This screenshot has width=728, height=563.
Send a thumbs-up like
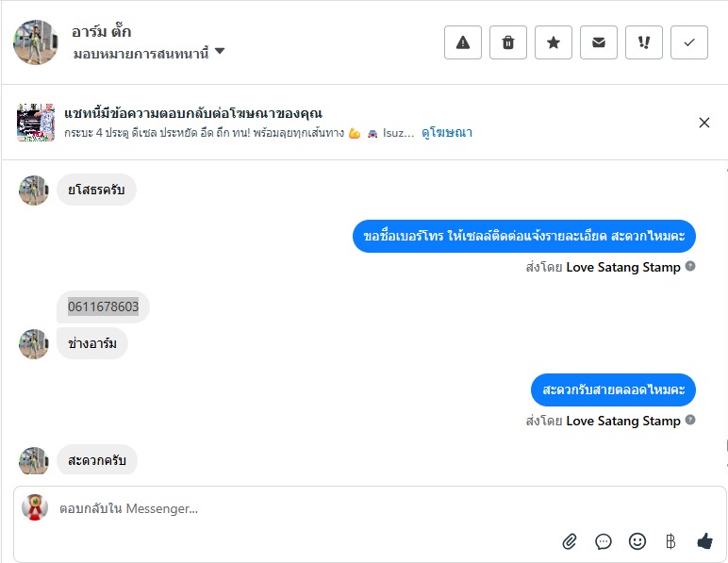click(704, 540)
